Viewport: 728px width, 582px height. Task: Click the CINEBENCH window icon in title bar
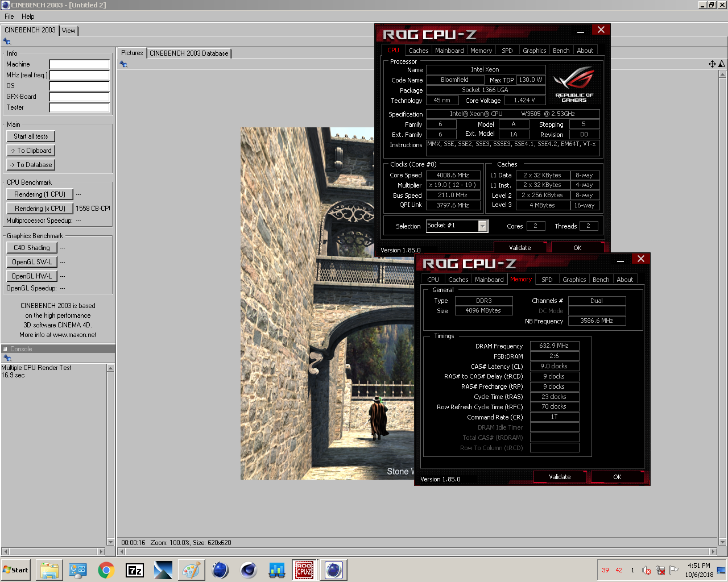[x=6, y=5]
